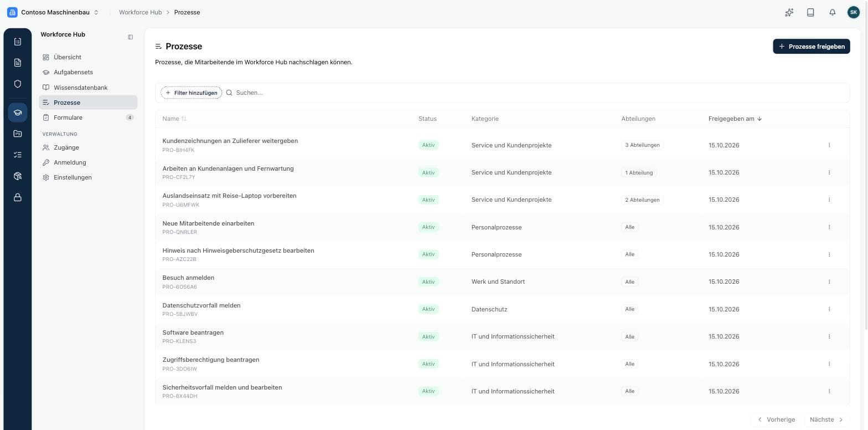
Task: Sort by Freigegeben am column header
Action: [735, 119]
